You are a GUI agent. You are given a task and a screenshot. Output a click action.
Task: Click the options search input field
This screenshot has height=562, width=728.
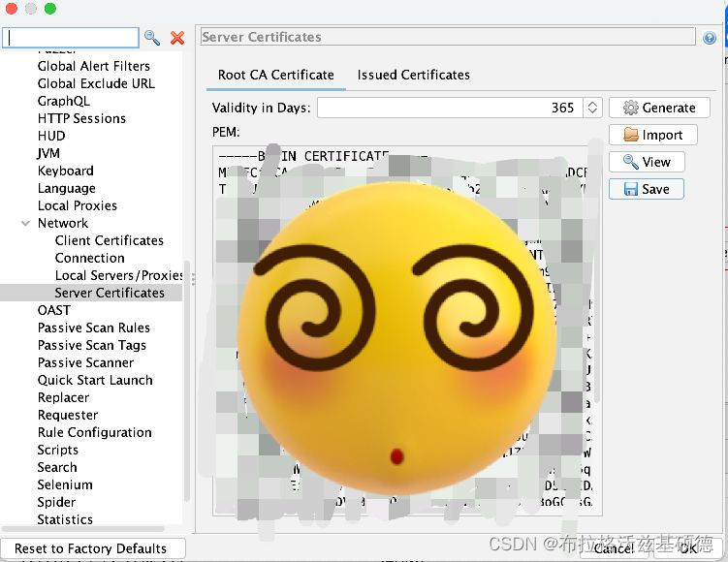(71, 38)
